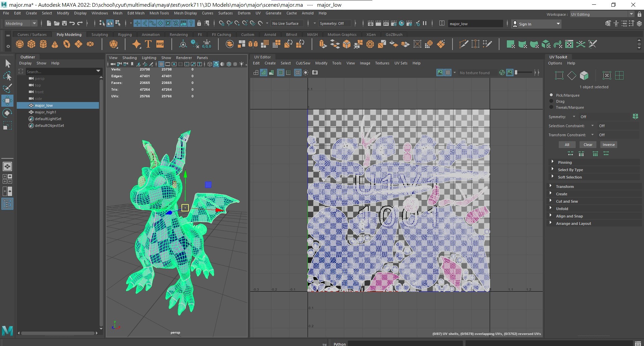Click the save scene icon

point(64,23)
